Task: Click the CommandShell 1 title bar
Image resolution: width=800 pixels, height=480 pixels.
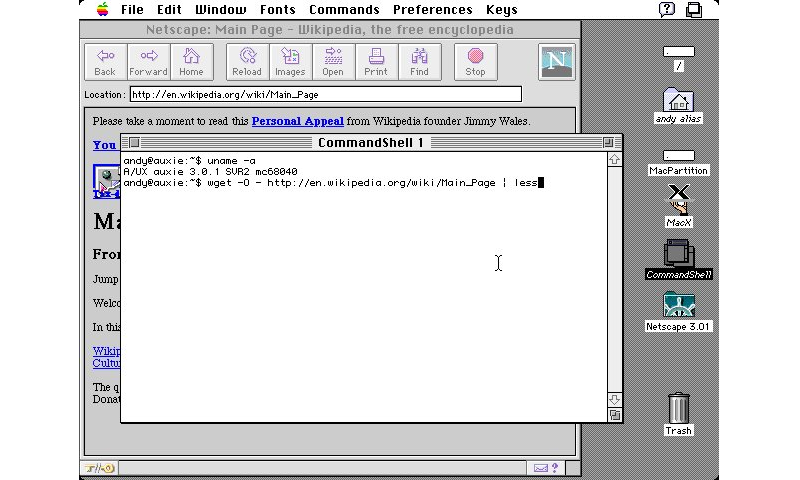Action: click(x=371, y=142)
